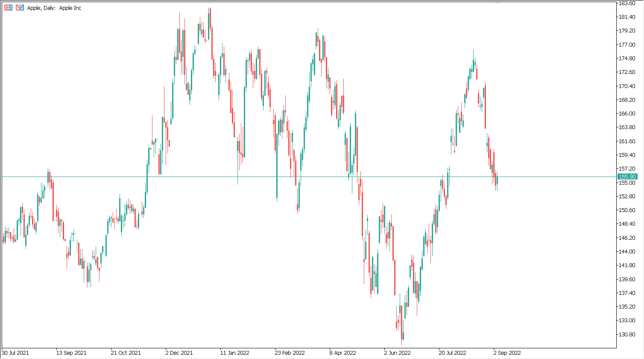
Task: Click the 21 Oct 2021 date label
Action: point(126,353)
